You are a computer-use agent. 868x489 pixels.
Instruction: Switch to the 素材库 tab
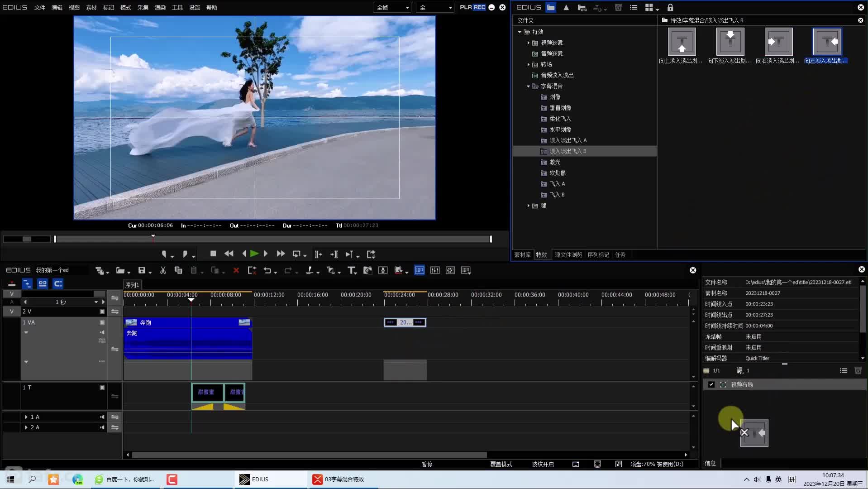[522, 255]
